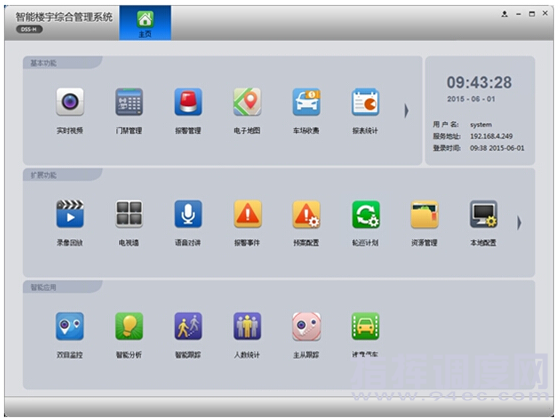
Task: Open the 实时视频 live video module
Action: coord(70,102)
